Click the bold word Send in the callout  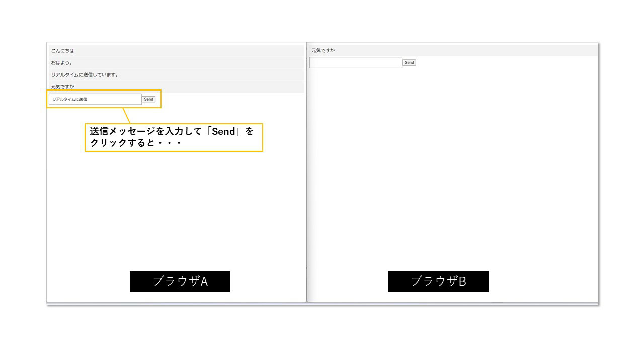[x=223, y=132]
